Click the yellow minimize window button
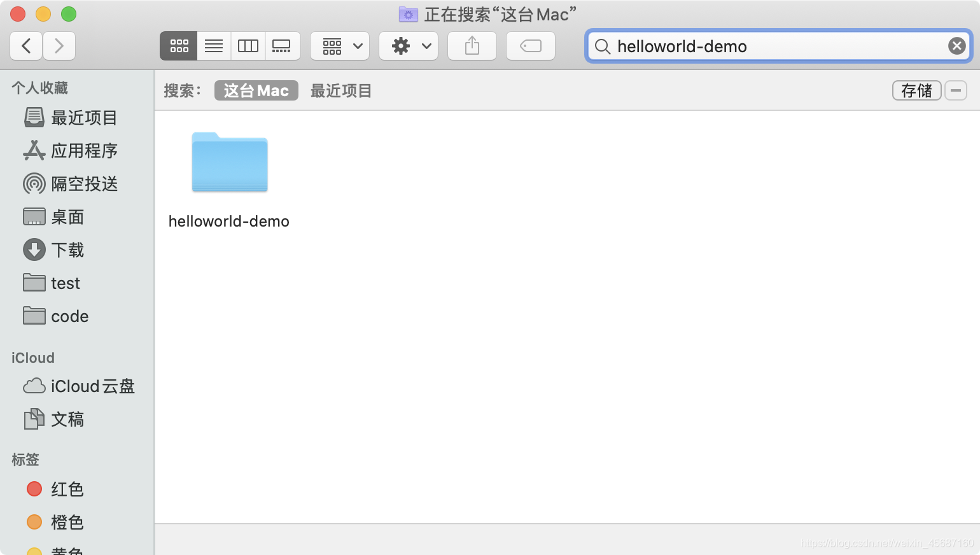 [43, 14]
